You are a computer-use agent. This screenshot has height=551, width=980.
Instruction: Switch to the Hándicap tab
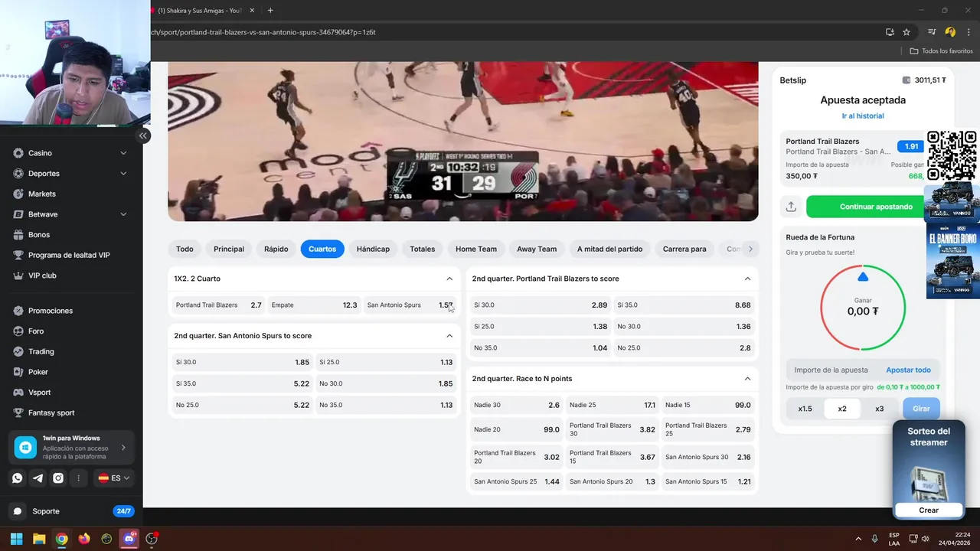point(373,249)
